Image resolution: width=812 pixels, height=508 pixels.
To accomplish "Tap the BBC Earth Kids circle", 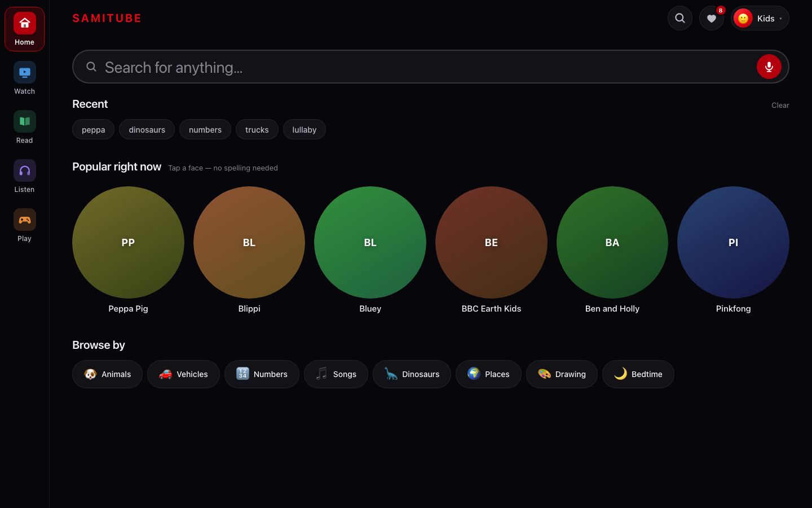I will pos(491,242).
